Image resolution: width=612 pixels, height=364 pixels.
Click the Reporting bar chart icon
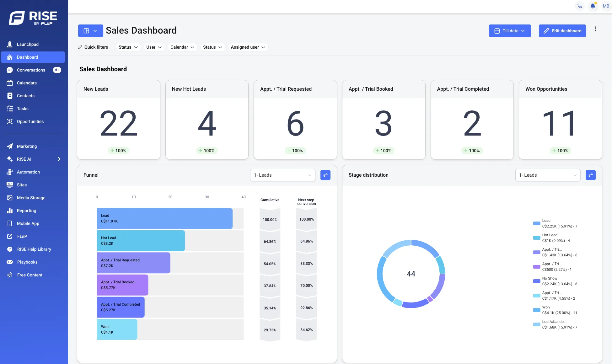(10, 211)
